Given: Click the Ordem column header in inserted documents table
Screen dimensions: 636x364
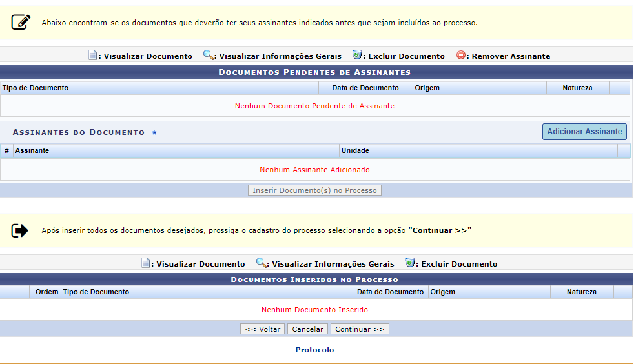Looking at the screenshot, I should [47, 292].
